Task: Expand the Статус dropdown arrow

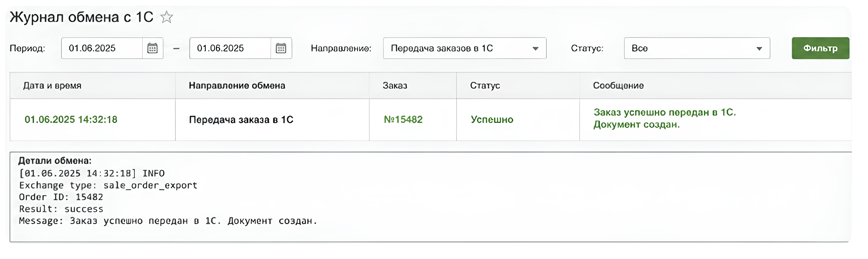Action: click(x=759, y=49)
